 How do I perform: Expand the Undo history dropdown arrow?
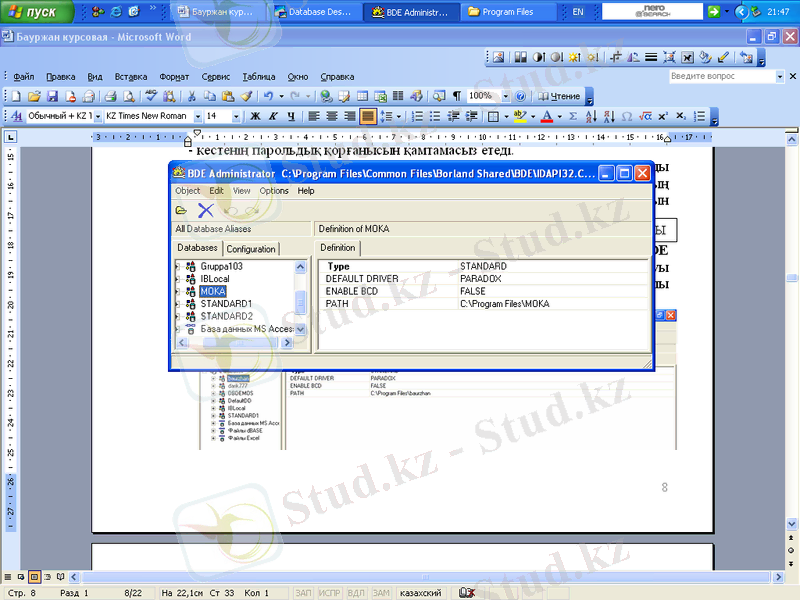(x=281, y=96)
